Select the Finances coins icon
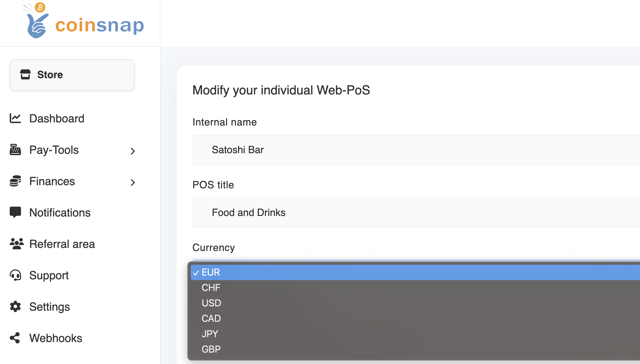 15,181
